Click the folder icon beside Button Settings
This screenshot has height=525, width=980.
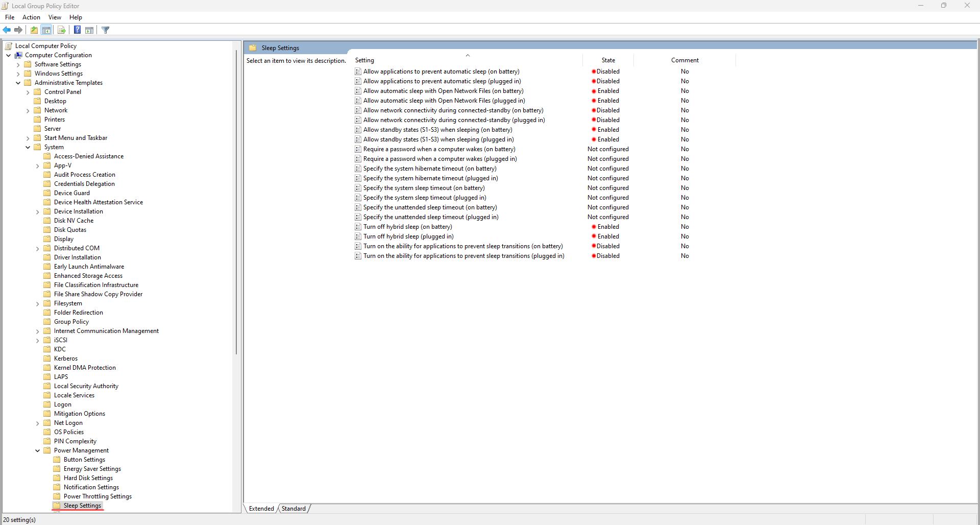57,460
